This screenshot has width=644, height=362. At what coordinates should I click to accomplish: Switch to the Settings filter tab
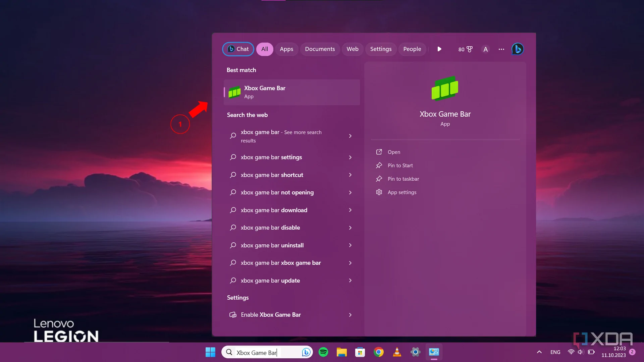[381, 49]
